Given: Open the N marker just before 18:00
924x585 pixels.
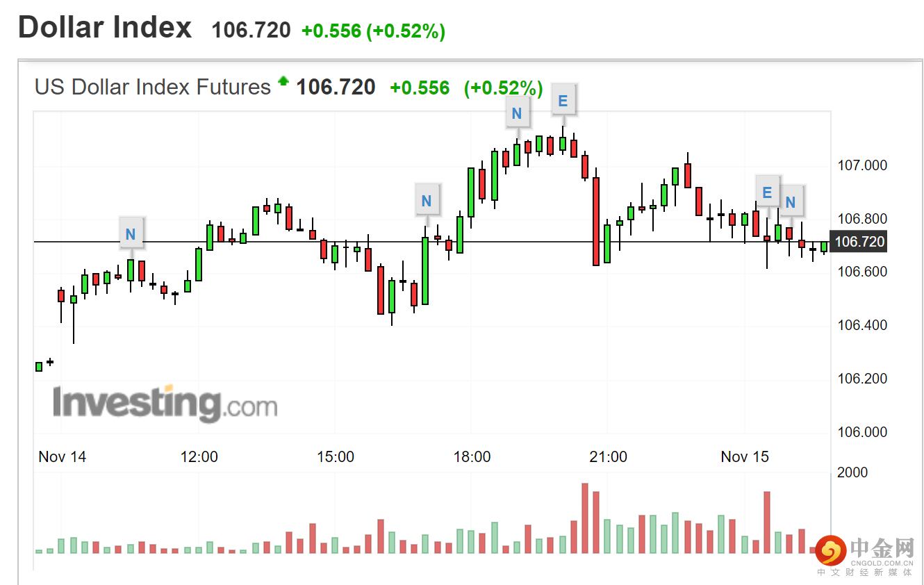Looking at the screenshot, I should coord(427,201).
